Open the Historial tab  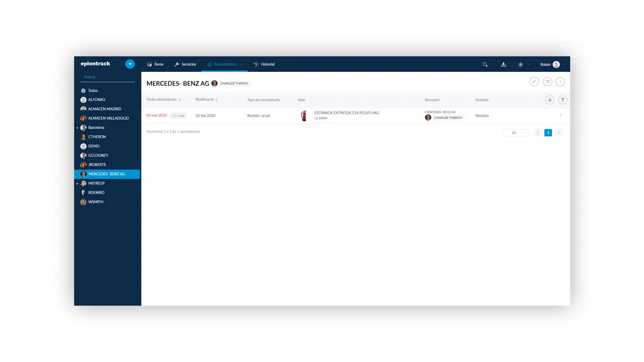264,64
